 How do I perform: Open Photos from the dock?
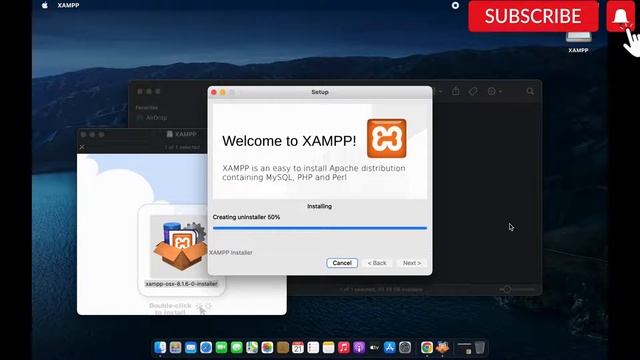(267, 347)
